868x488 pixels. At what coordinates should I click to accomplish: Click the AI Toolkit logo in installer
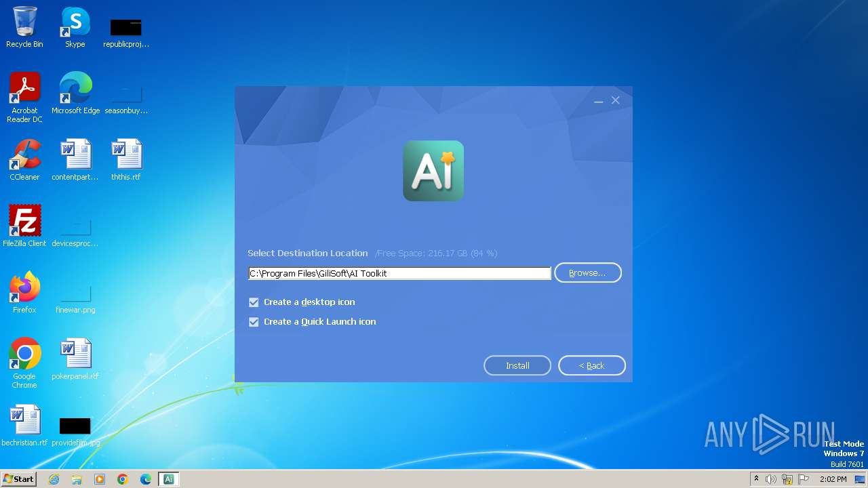tap(433, 171)
